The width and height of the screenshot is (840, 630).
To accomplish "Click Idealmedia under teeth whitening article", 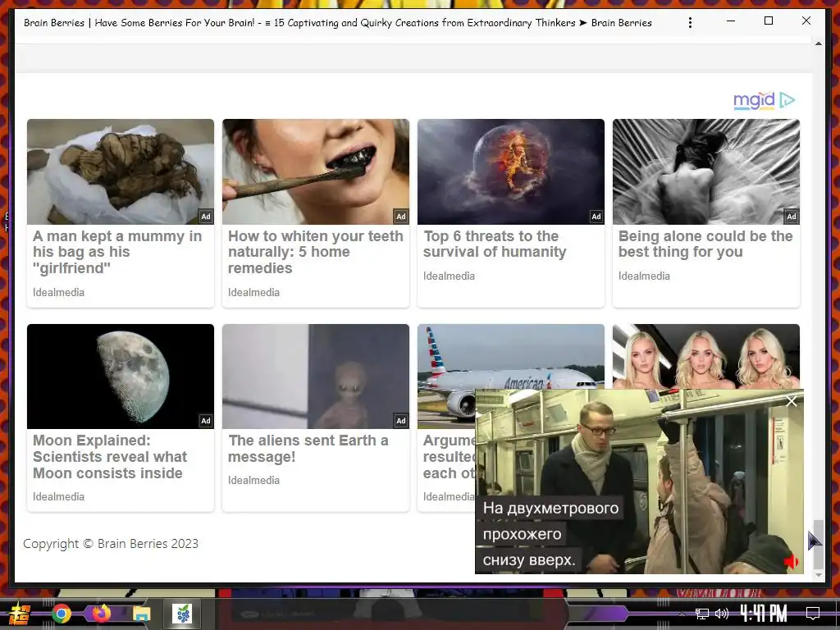I will (x=253, y=293).
